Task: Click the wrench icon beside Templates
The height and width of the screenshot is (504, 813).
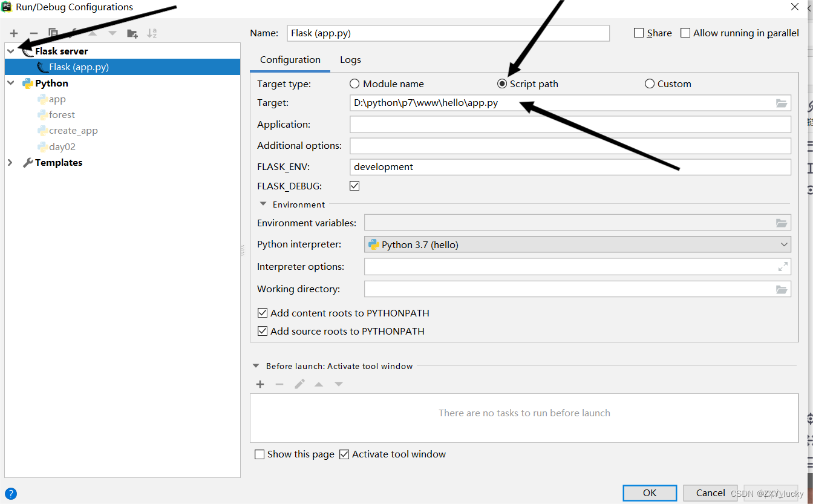Action: point(28,163)
